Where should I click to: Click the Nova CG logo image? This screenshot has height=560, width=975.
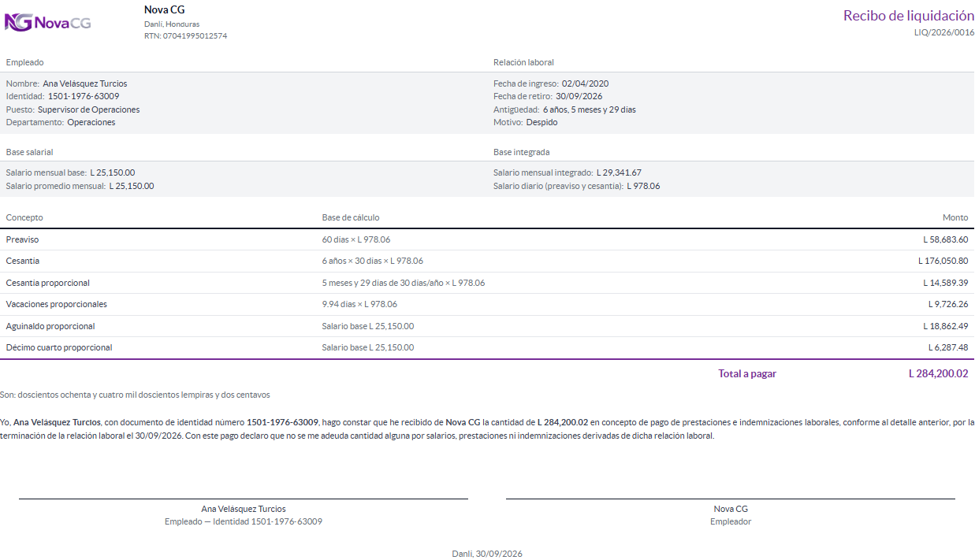[x=48, y=22]
